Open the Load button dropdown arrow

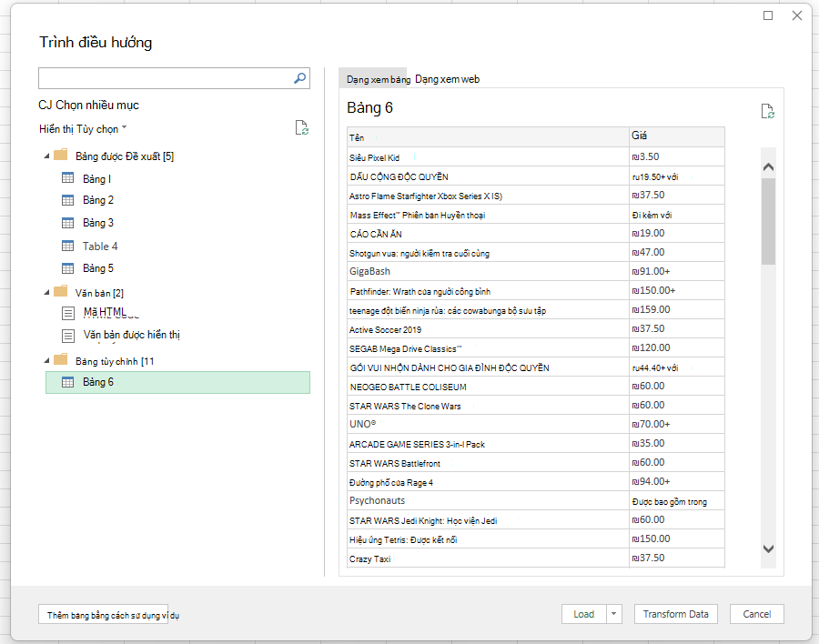click(614, 614)
